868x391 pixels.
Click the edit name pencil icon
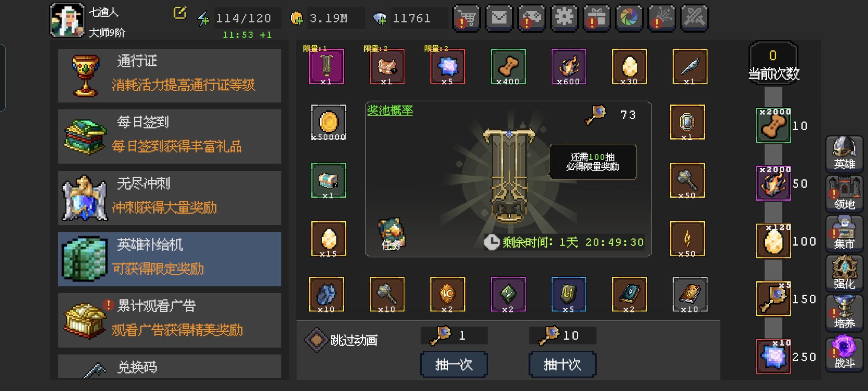pyautogui.click(x=180, y=13)
